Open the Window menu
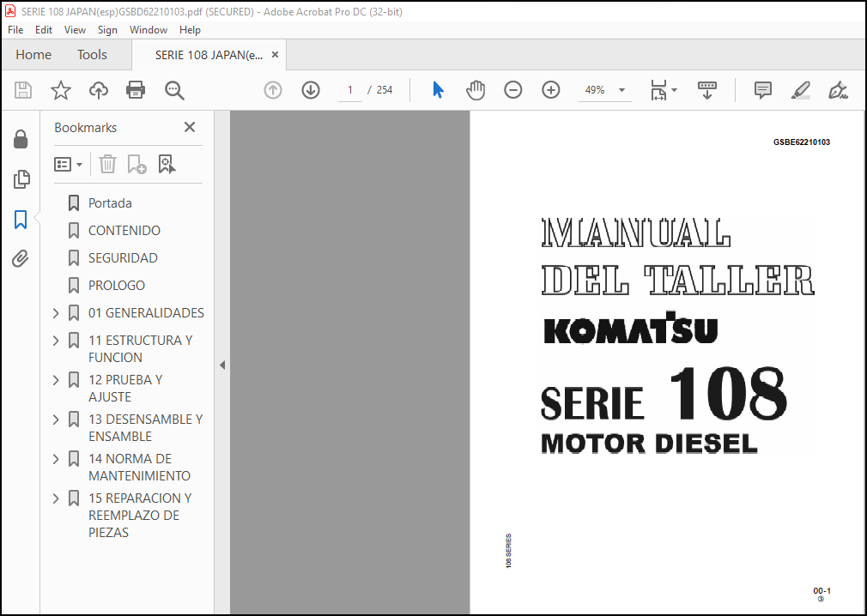This screenshot has height=616, width=867. [149, 30]
